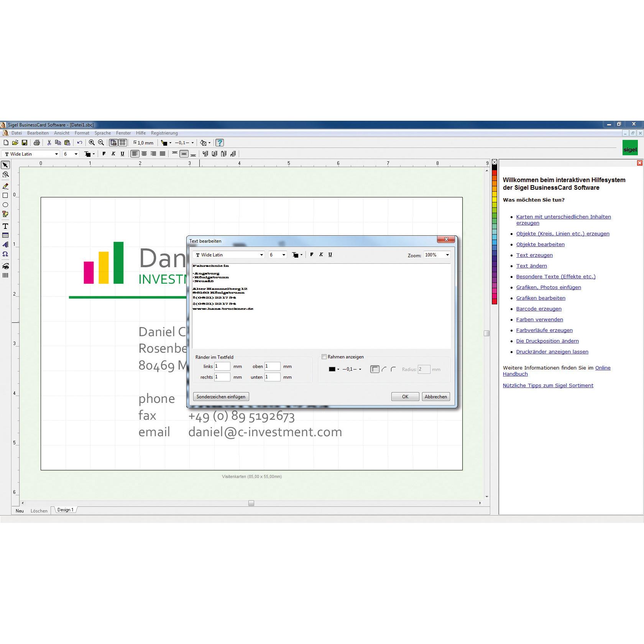The height and width of the screenshot is (644, 644).
Task: Select the insert graphics tool
Action: click(x=5, y=214)
